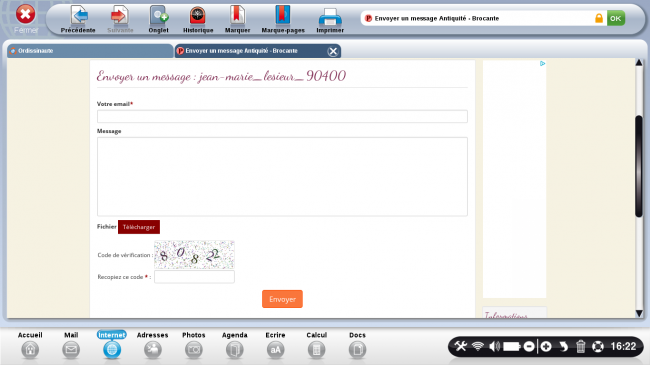The width and height of the screenshot is (650, 365).
Task: Click the Télécharger file button
Action: click(x=139, y=227)
